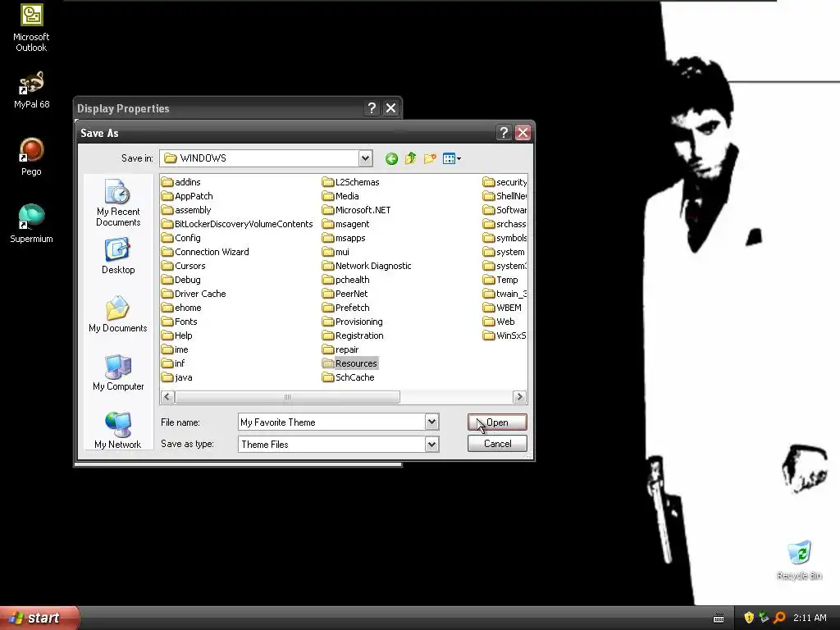Select the Connection Wizard folder
Image resolution: width=840 pixels, height=630 pixels.
pyautogui.click(x=206, y=252)
